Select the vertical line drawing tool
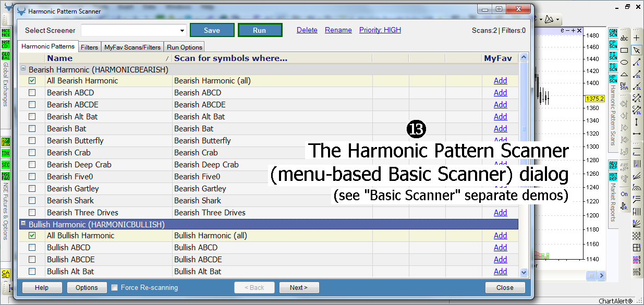The height and width of the screenshot is (305, 644). click(x=637, y=122)
